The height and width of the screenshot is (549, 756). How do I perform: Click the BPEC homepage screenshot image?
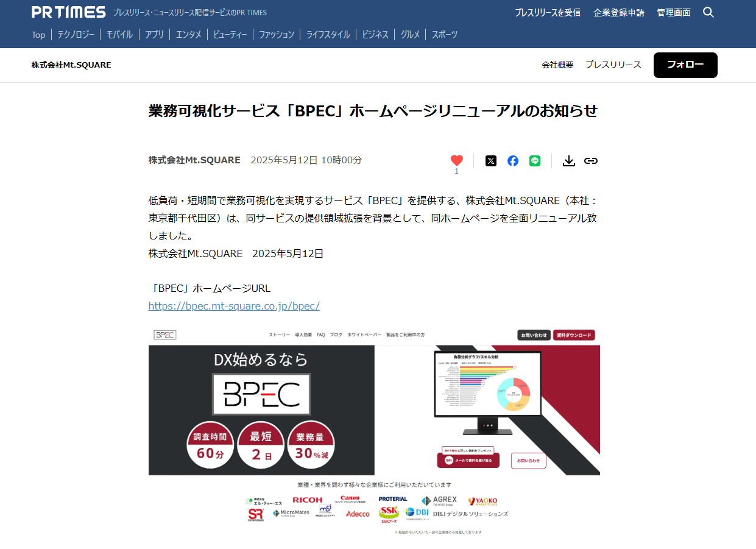pyautogui.click(x=374, y=431)
